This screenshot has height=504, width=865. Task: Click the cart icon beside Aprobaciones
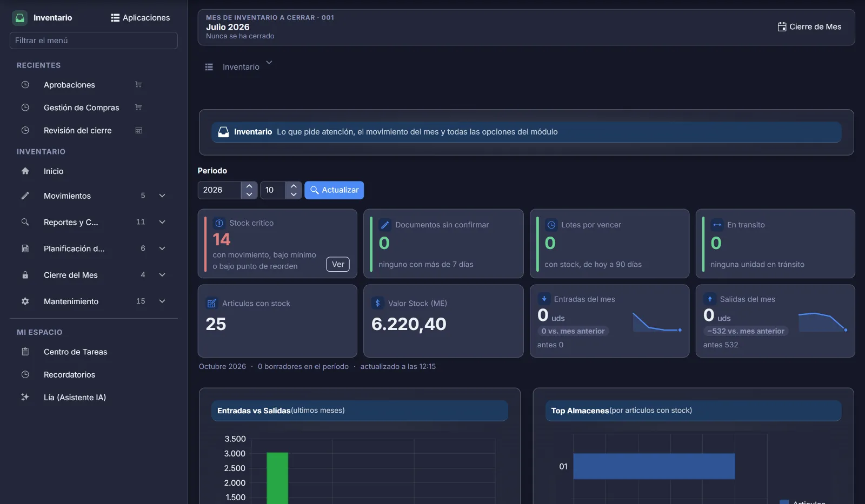point(138,84)
